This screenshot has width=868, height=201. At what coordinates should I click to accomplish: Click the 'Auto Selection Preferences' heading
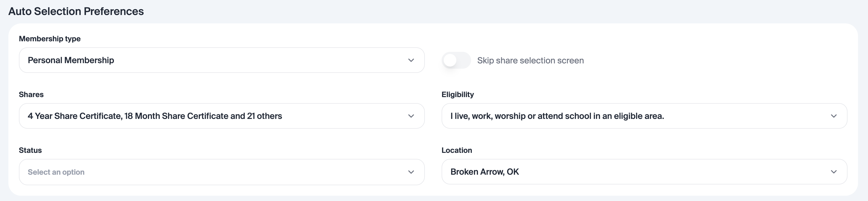click(x=76, y=12)
